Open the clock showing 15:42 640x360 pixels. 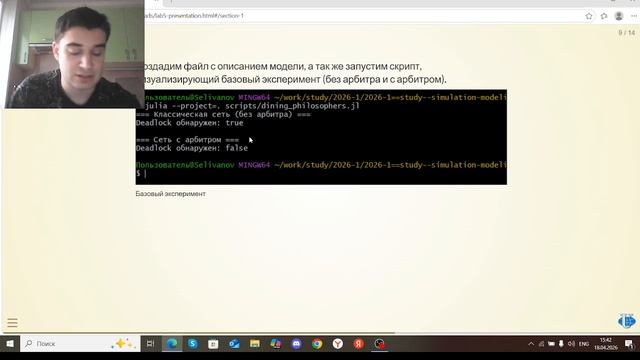coord(606,344)
